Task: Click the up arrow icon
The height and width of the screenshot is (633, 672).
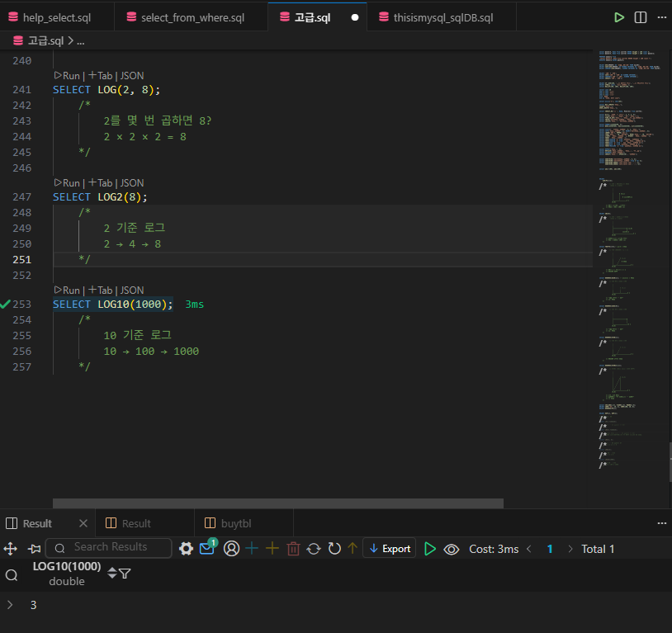Action: [x=353, y=549]
